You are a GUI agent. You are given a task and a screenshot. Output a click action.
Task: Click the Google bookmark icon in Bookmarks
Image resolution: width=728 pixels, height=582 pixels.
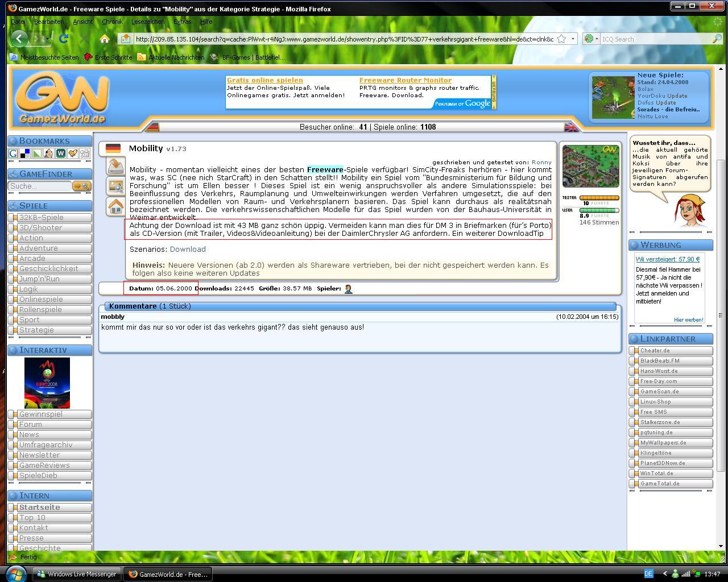tap(13, 153)
